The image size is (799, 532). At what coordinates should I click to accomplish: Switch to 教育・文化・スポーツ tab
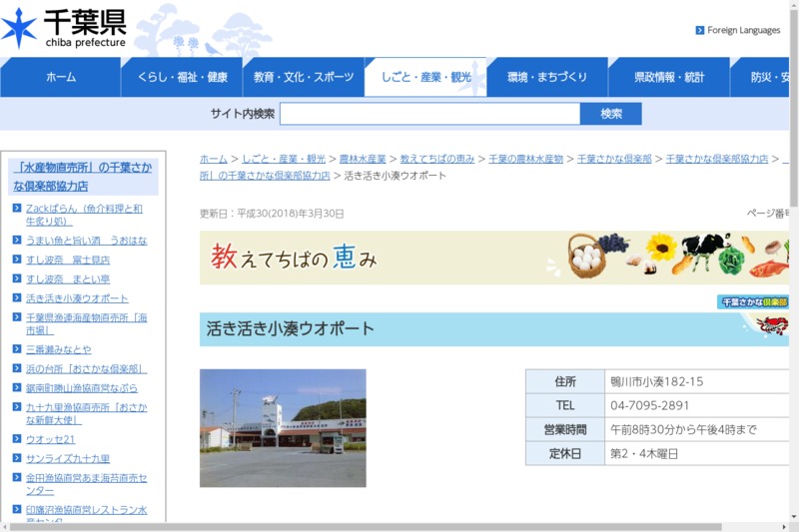click(x=304, y=77)
